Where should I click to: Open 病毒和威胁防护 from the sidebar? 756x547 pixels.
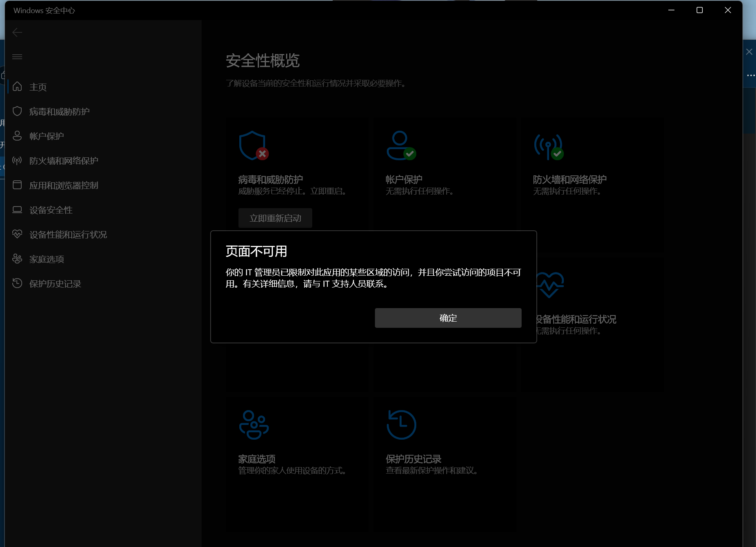[x=104, y=111]
